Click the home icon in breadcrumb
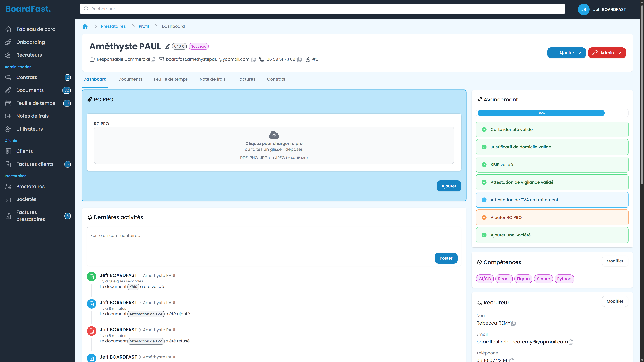644x362 pixels. tap(85, 26)
